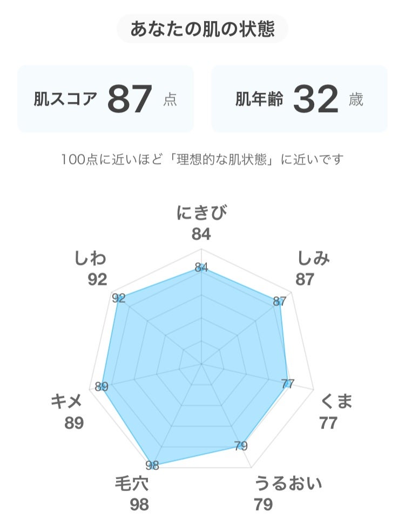Choose the 毛穴 axis label
Screen dimensions: 405x532
[x=131, y=483]
